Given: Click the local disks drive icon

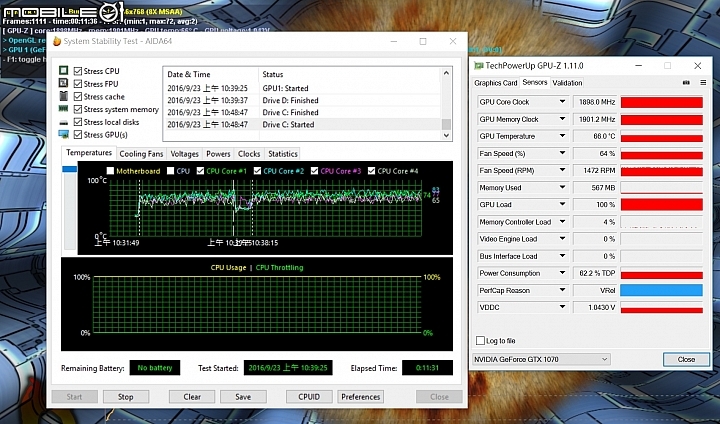Looking at the screenshot, I should point(63,122).
